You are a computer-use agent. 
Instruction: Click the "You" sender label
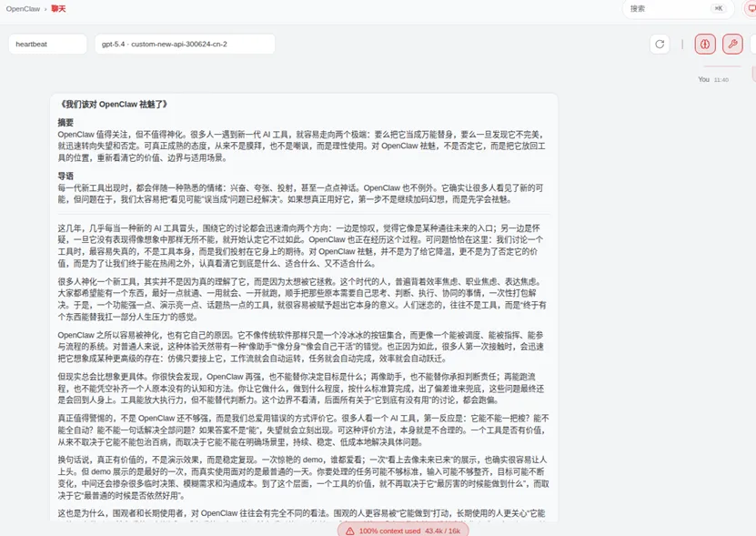(703, 79)
